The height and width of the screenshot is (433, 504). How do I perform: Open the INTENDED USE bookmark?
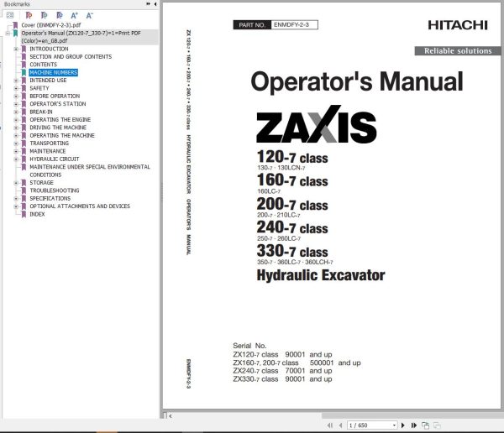48,81
